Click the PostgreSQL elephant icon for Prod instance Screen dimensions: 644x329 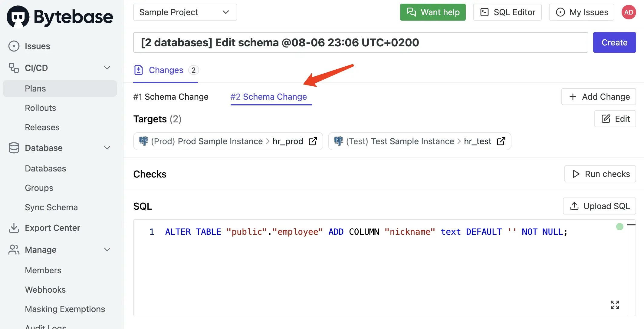[x=143, y=141]
